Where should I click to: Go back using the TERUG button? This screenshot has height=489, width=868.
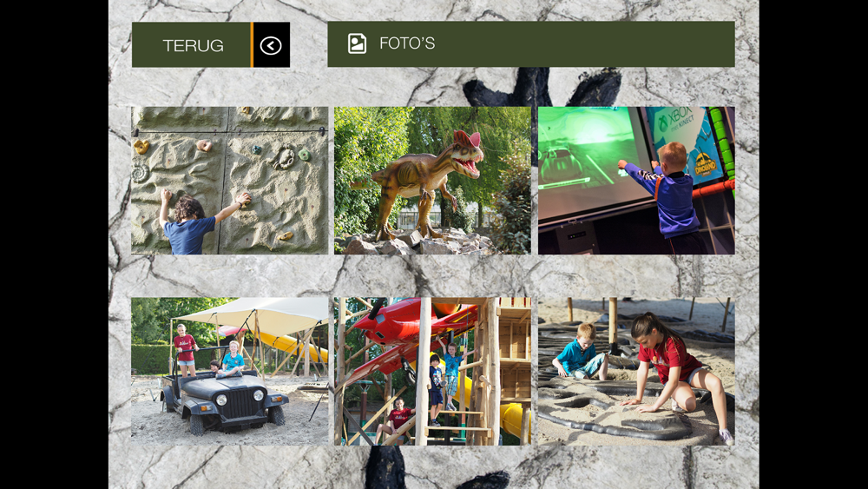(x=210, y=45)
